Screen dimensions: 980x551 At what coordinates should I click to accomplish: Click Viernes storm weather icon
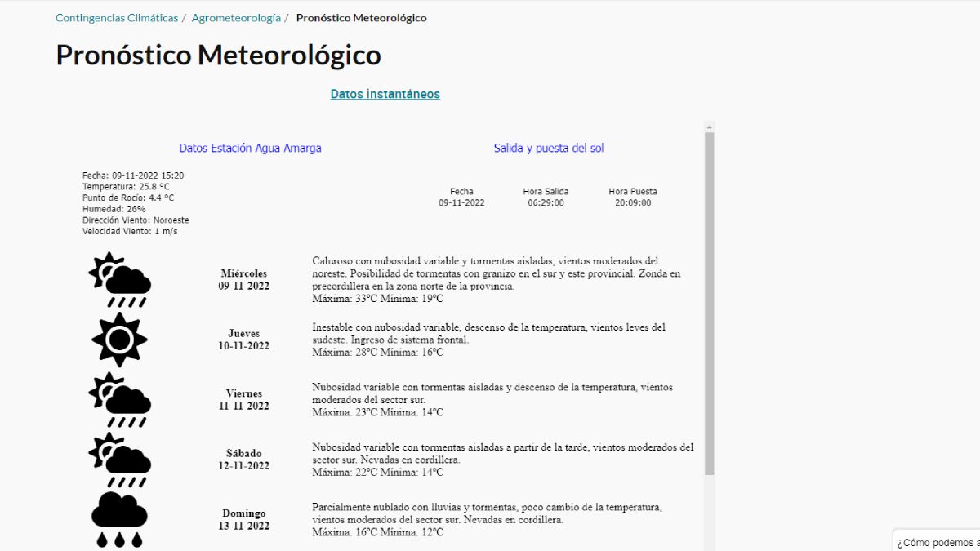[x=119, y=400]
